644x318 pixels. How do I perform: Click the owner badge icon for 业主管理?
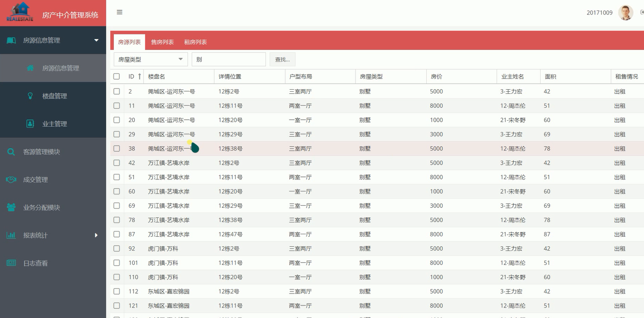tap(30, 124)
